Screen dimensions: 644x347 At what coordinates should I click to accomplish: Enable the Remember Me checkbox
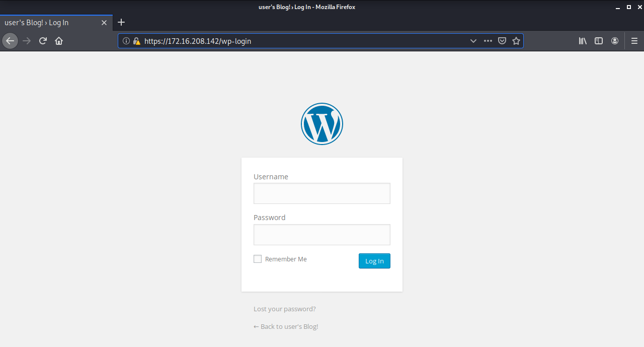coord(258,259)
